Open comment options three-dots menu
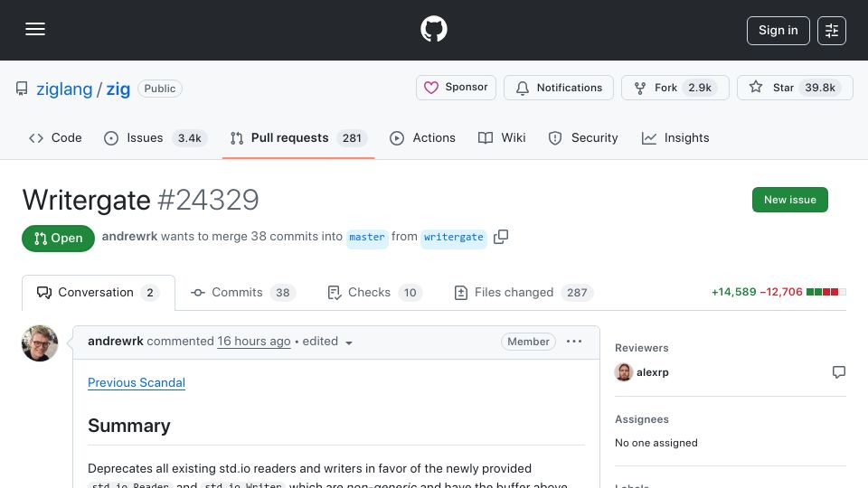Image resolution: width=868 pixels, height=488 pixels. point(574,342)
